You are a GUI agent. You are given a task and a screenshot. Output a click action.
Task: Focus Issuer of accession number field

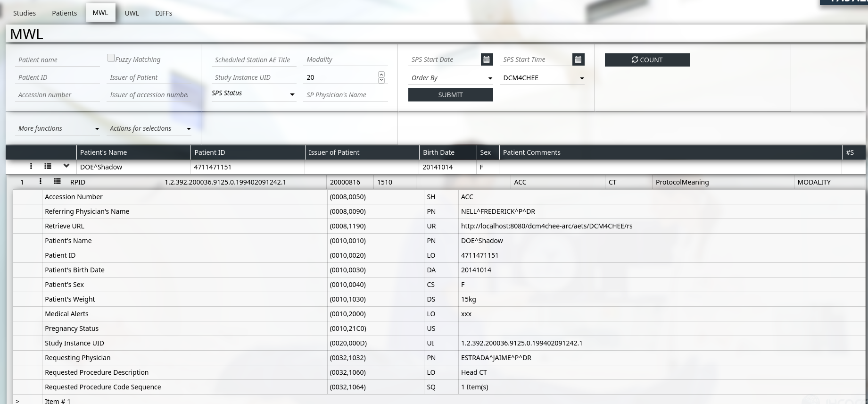pos(149,95)
